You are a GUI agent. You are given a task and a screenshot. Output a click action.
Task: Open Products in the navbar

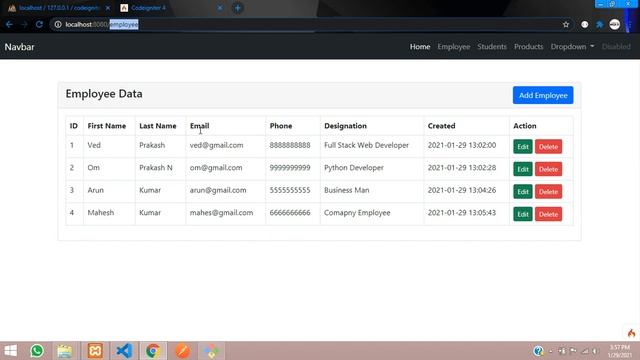(x=529, y=47)
